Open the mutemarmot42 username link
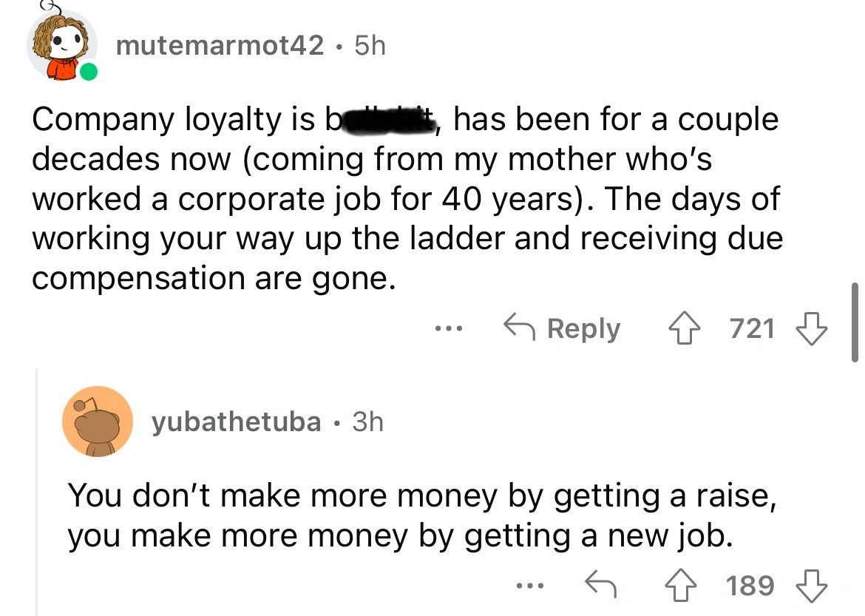The height and width of the screenshot is (616, 865). pyautogui.click(x=220, y=47)
